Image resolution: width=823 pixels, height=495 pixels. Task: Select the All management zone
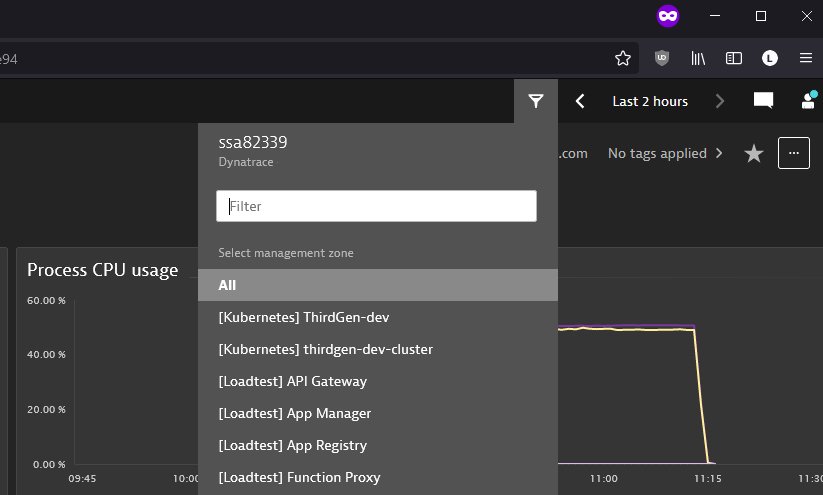point(378,285)
